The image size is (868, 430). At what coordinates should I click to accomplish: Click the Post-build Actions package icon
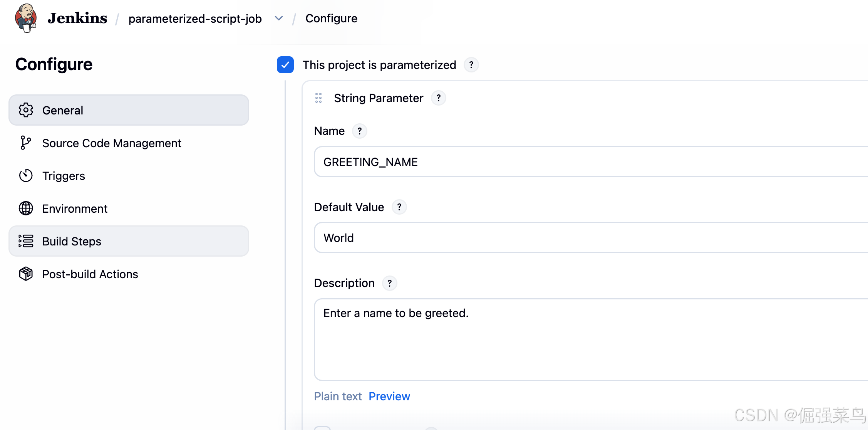[26, 274]
